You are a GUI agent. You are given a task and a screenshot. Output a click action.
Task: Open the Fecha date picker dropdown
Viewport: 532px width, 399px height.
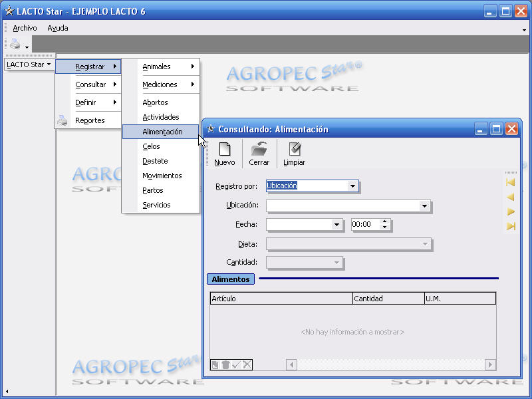336,225
